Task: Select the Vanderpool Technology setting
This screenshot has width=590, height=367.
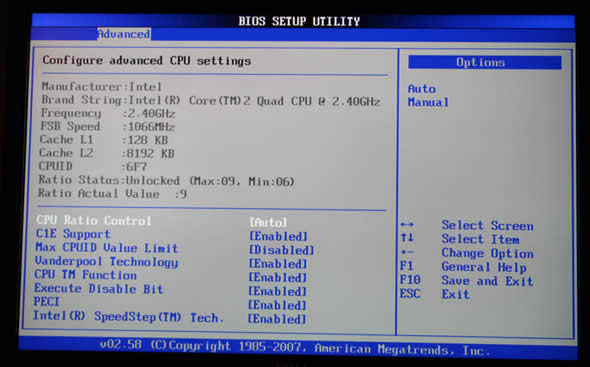Action: (x=106, y=262)
